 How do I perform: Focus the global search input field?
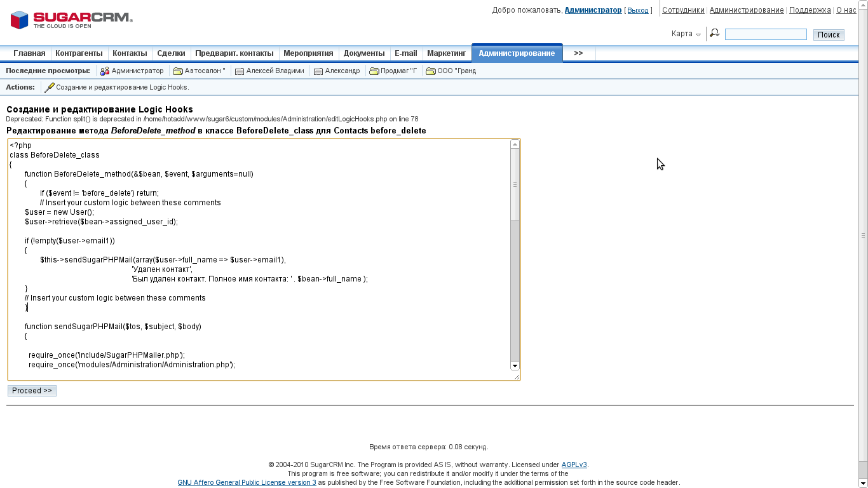pos(766,34)
